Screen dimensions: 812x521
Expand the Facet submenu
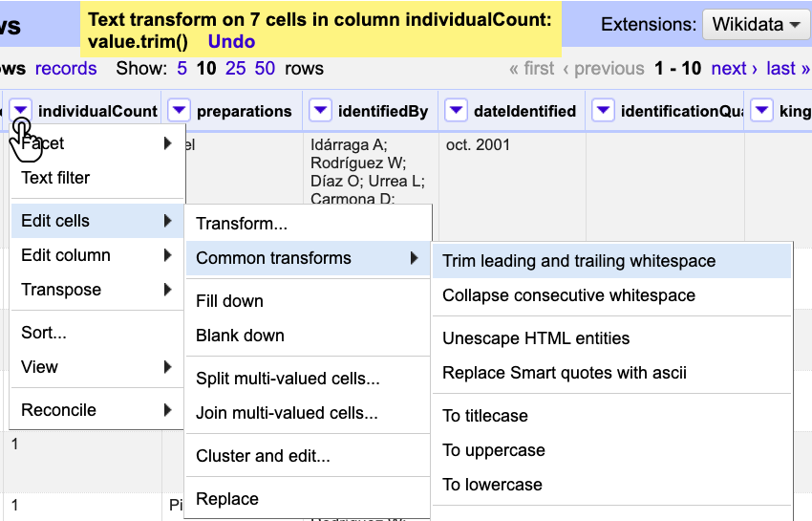(x=96, y=143)
